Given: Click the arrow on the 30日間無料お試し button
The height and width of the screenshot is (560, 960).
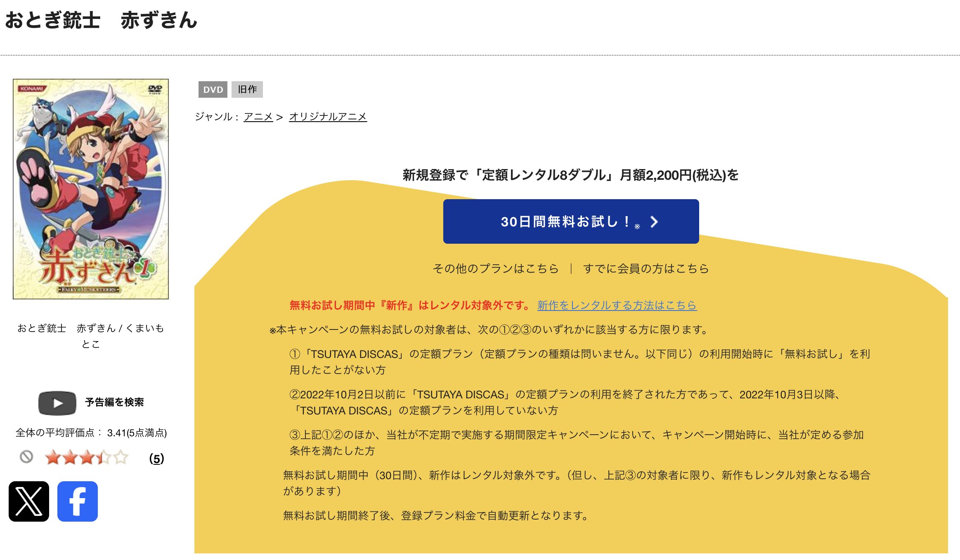Looking at the screenshot, I should click(654, 222).
